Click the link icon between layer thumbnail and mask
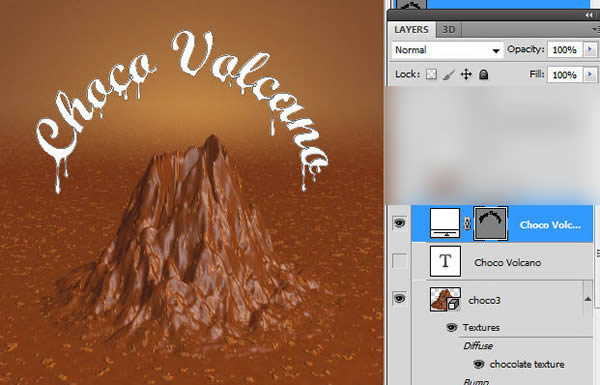The height and width of the screenshot is (385, 600). [467, 223]
